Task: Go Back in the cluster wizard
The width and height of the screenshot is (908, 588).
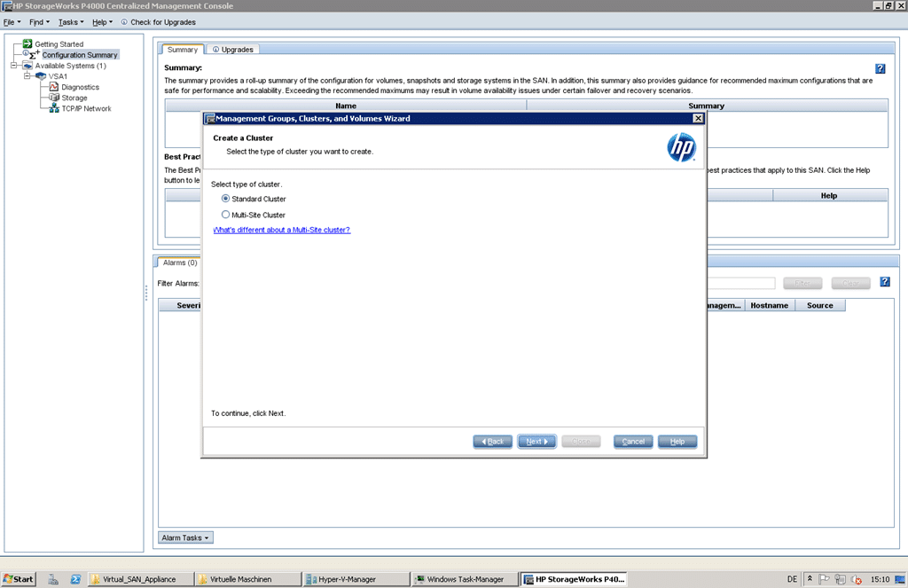Action: point(492,442)
